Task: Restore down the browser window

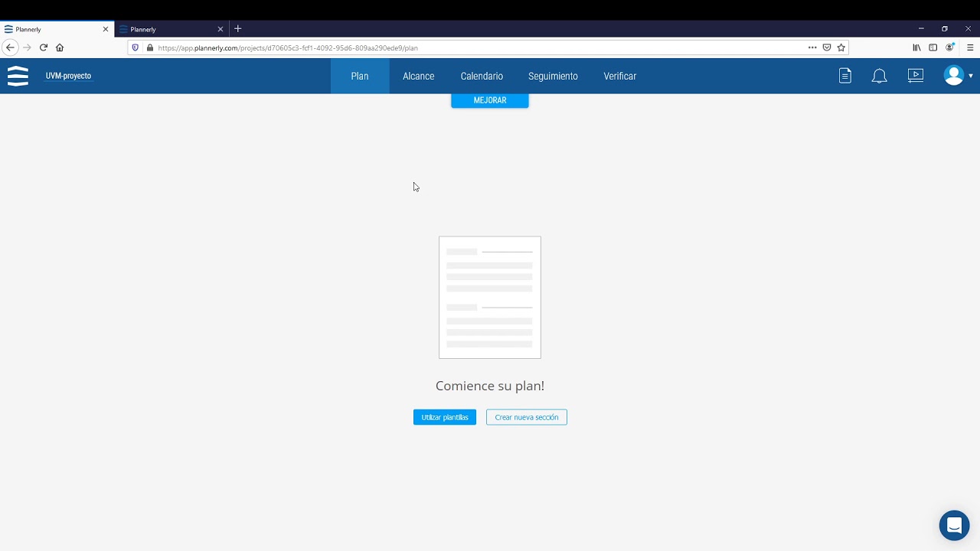Action: (x=945, y=28)
